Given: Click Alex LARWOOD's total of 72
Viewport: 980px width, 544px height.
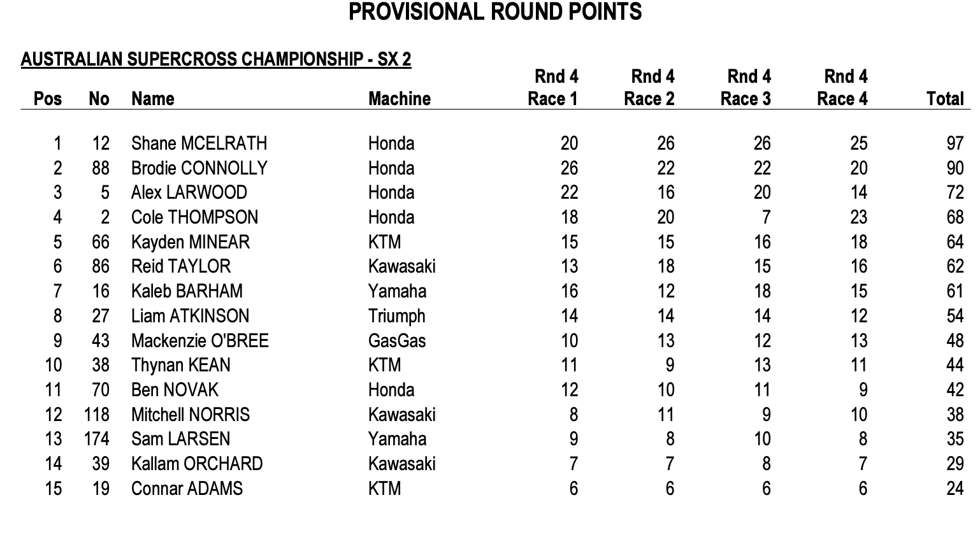Looking at the screenshot, I should [x=955, y=192].
